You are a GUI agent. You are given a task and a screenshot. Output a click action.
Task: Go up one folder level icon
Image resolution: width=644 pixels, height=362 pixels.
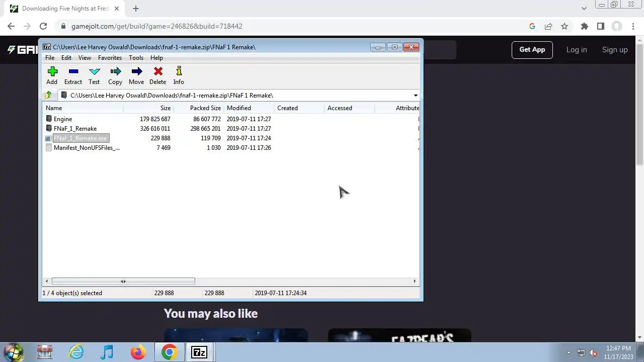coord(48,95)
